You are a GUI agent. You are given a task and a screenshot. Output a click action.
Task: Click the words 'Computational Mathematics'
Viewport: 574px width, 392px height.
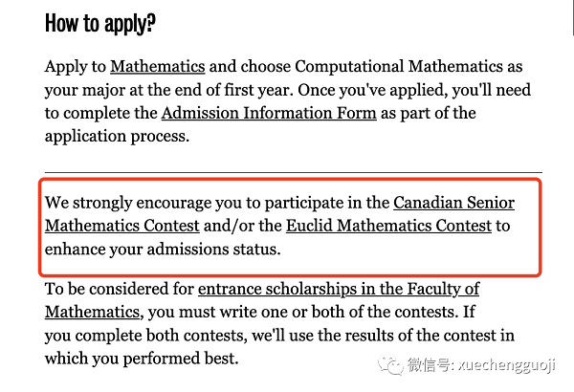(x=399, y=67)
